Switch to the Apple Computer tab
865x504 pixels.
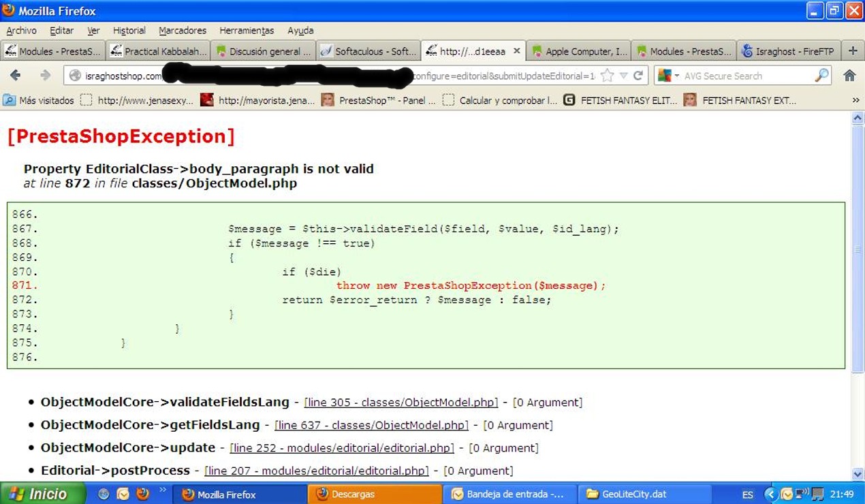coord(579,51)
